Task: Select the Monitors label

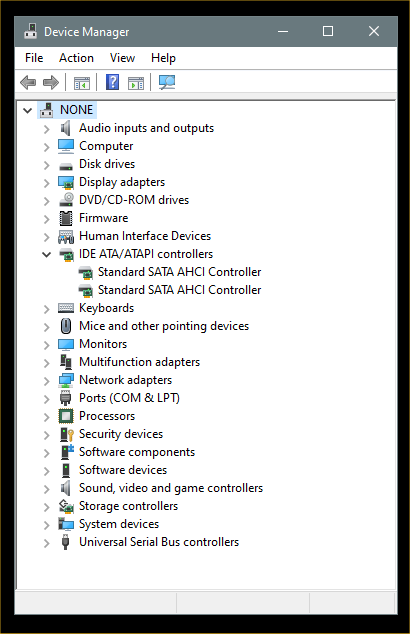Action: pos(103,344)
